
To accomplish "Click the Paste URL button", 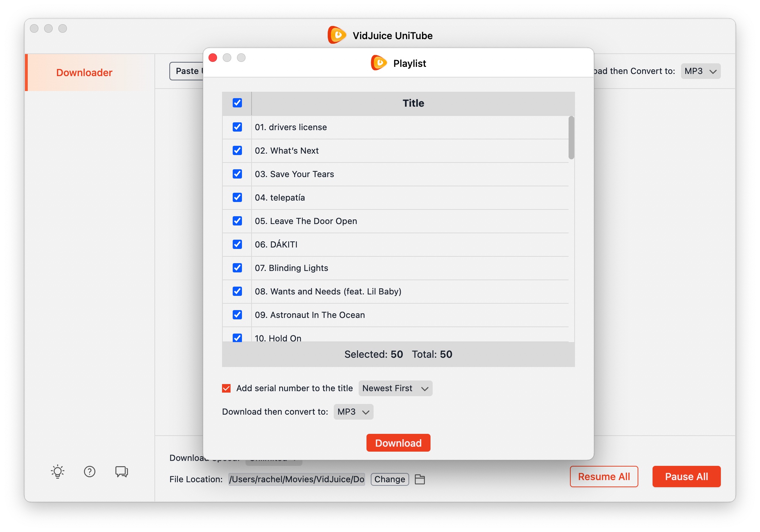I will pyautogui.click(x=186, y=71).
